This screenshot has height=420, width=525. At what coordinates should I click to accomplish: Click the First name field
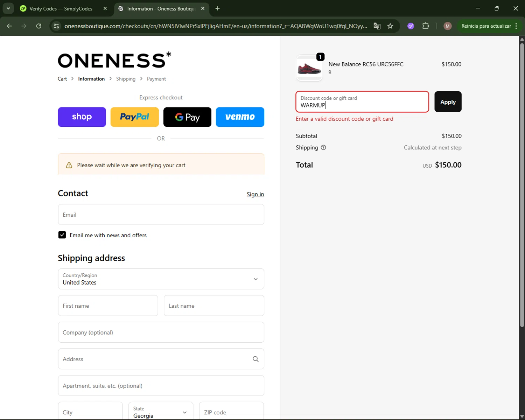click(x=108, y=306)
